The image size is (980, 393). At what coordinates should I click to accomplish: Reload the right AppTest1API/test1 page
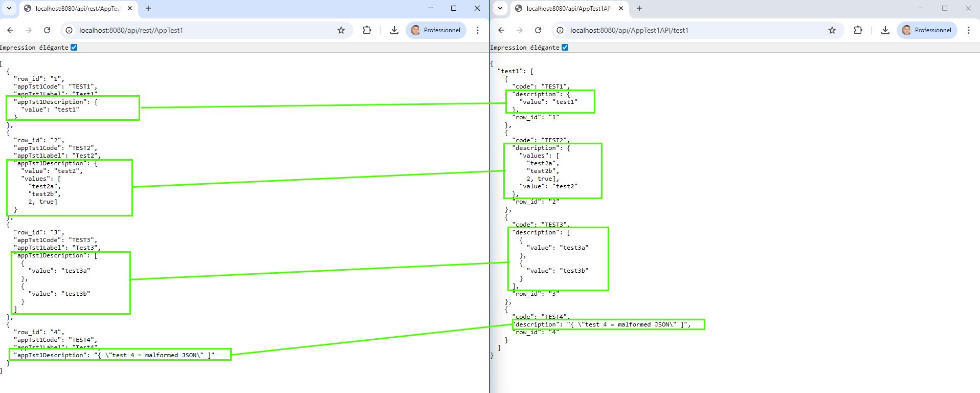(538, 30)
